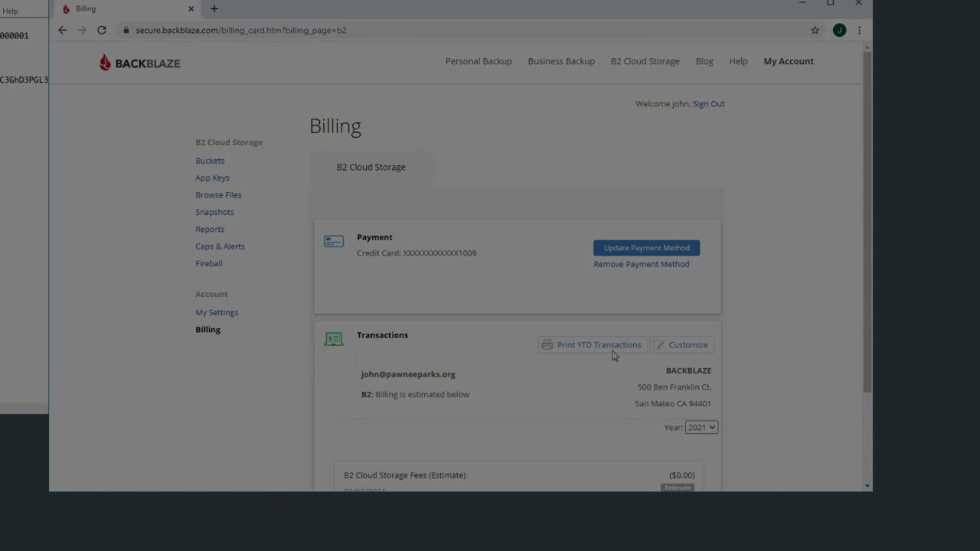
Task: Open a new tab with the plus icon
Action: [x=214, y=8]
